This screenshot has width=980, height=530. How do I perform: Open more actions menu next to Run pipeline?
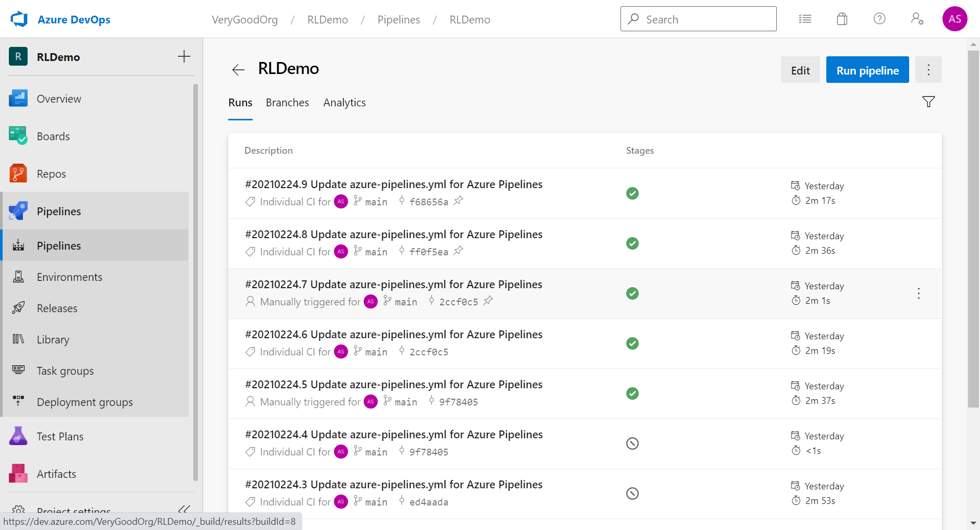pyautogui.click(x=928, y=70)
